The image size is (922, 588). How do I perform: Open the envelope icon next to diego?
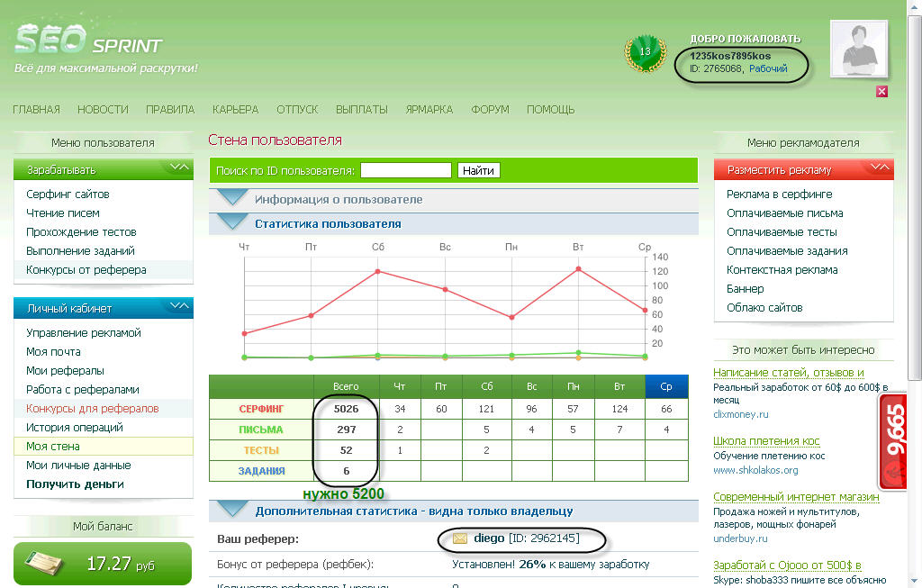point(460,538)
